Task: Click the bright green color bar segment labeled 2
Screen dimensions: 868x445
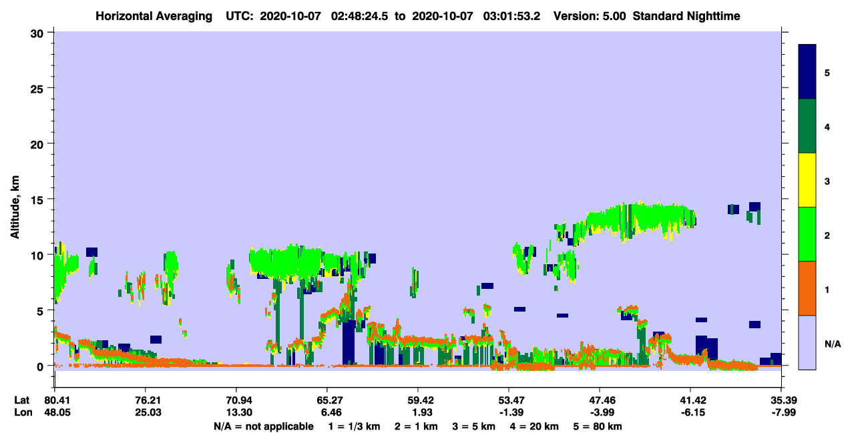Action: point(807,234)
